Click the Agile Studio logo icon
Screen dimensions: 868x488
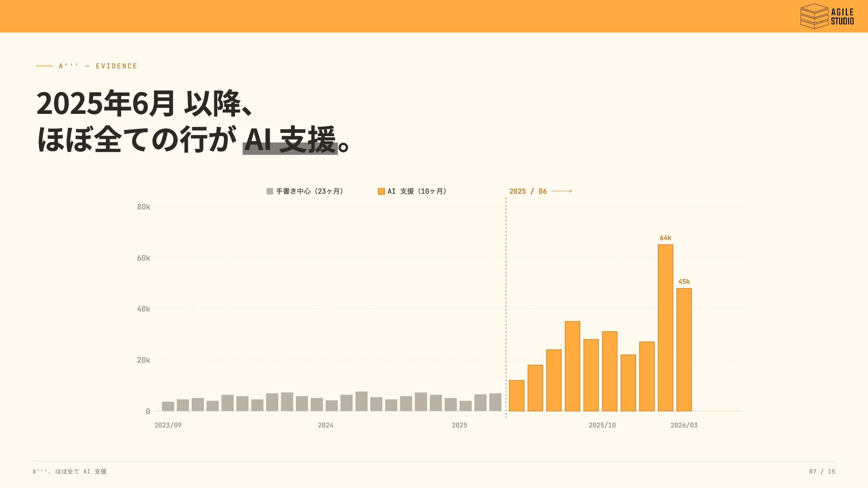tap(814, 16)
